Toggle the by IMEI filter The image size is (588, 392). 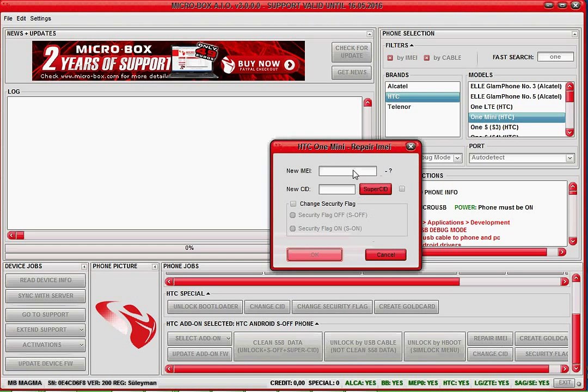click(390, 58)
